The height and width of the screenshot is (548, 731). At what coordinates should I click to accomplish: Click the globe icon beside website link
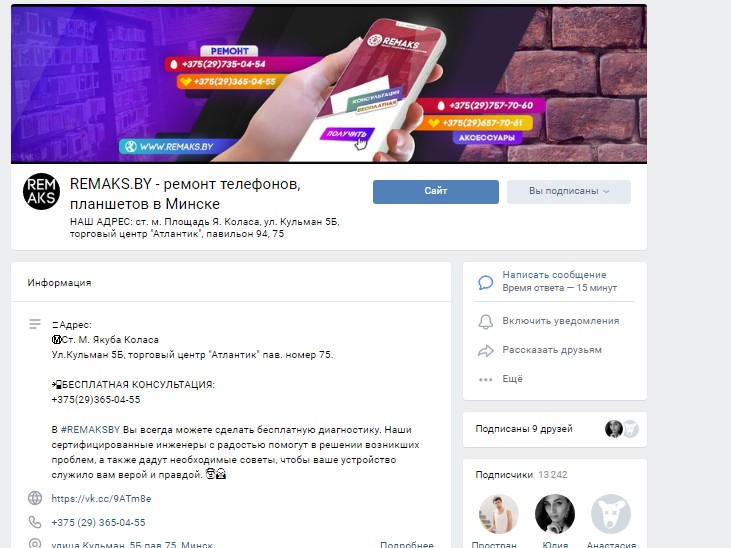(x=35, y=498)
